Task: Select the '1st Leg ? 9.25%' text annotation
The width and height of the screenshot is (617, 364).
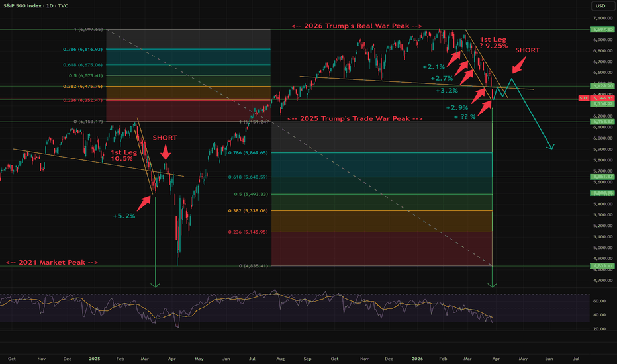Action: (493, 42)
